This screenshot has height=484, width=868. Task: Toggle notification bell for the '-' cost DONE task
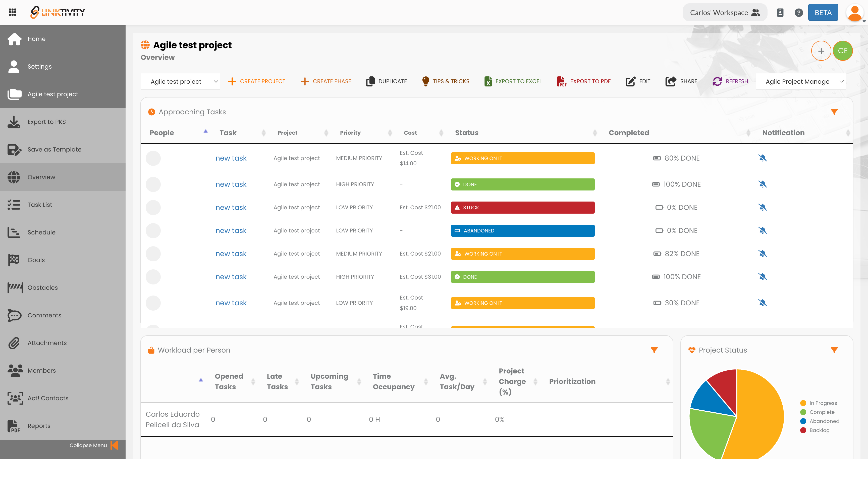[x=763, y=184]
